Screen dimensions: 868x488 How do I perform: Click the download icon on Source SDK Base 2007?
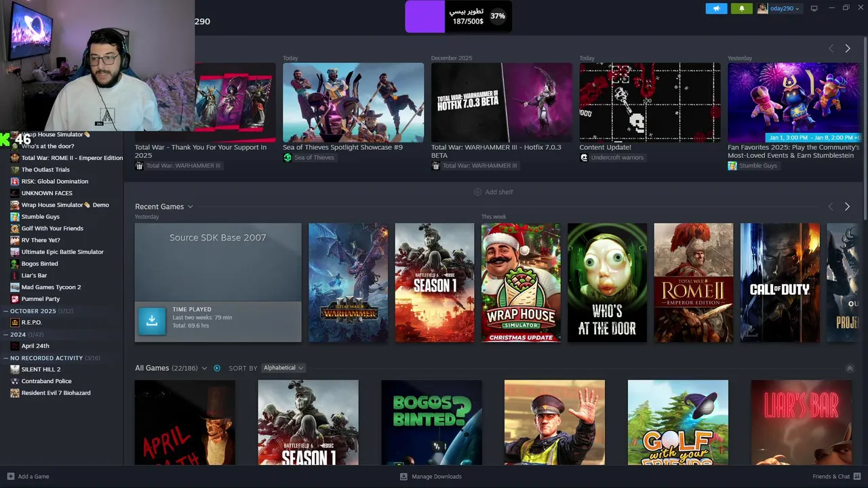coord(152,321)
